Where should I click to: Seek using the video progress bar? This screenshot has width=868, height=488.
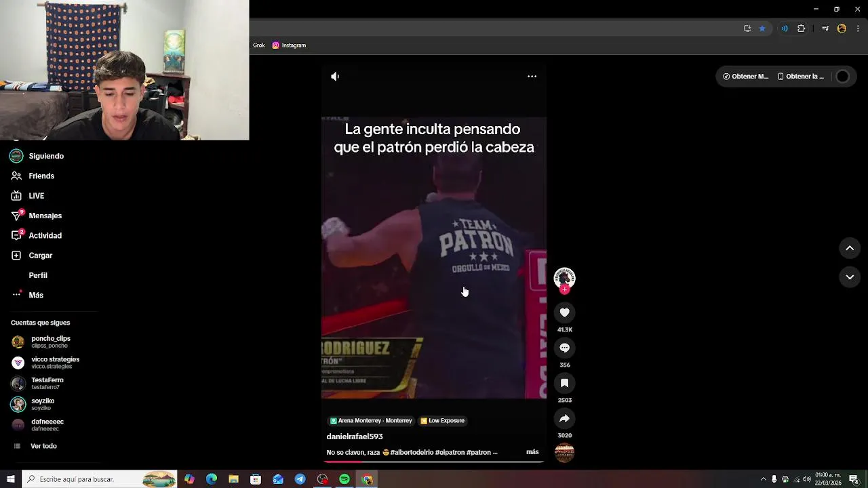433,462
